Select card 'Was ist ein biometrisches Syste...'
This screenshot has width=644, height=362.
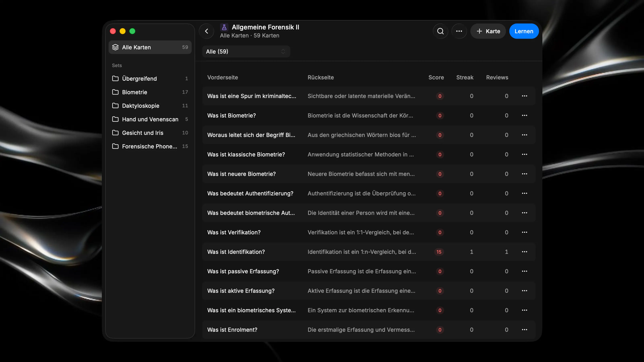pyautogui.click(x=368, y=310)
